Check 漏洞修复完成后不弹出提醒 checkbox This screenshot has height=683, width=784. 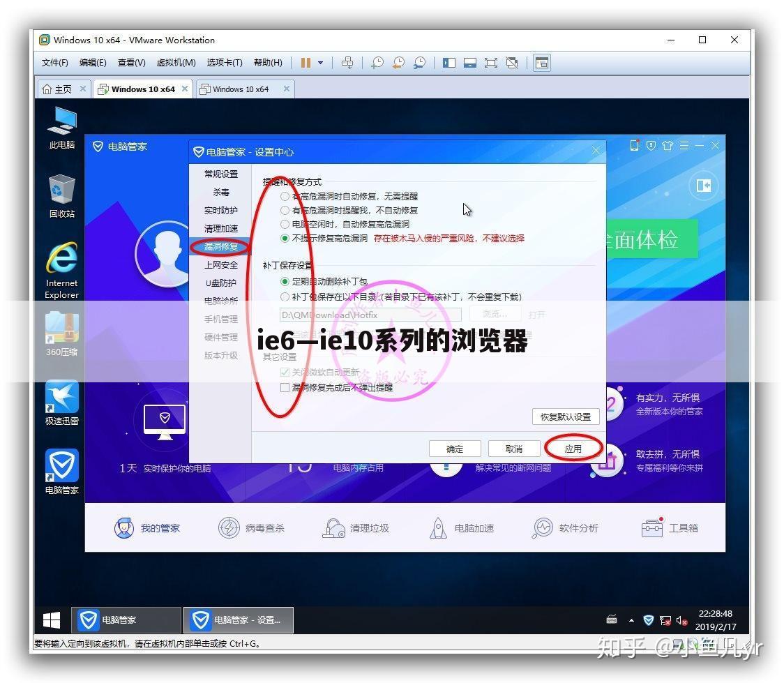click(285, 387)
